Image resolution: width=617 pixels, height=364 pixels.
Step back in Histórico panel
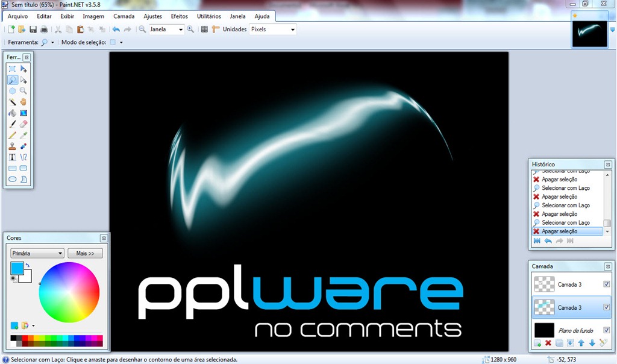548,241
